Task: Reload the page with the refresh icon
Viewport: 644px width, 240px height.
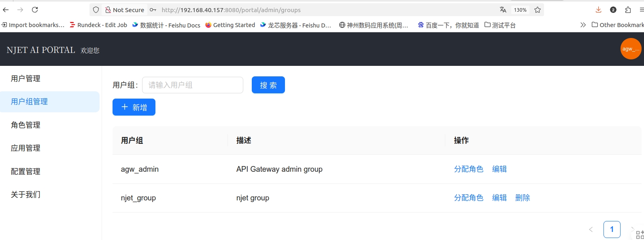Action: pyautogui.click(x=35, y=10)
